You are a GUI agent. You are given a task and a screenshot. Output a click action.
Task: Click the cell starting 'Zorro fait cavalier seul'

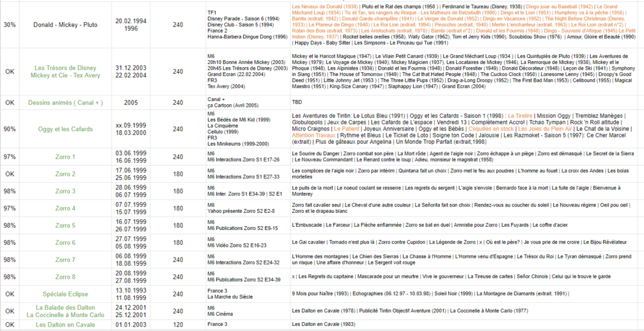[x=464, y=209]
